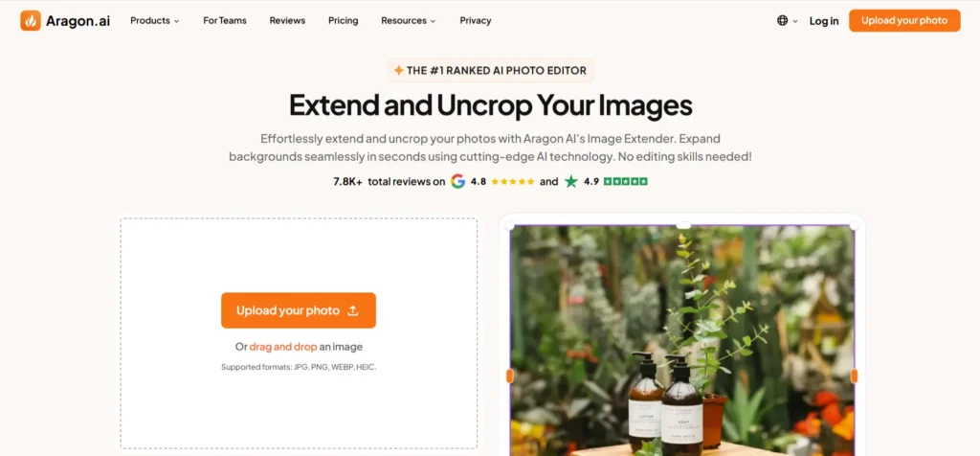Click the top center image resize handle
Screen dimensions: 980x456
click(683, 225)
